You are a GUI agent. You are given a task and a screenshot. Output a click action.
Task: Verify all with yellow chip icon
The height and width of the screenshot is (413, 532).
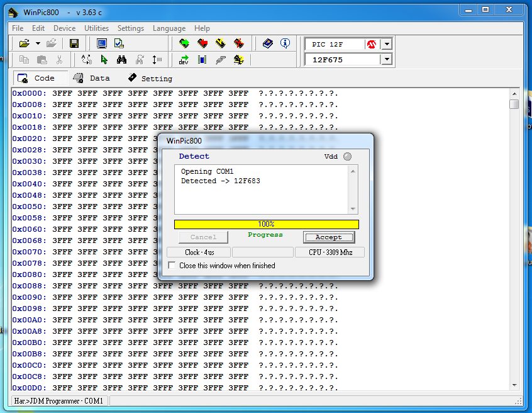click(x=221, y=43)
